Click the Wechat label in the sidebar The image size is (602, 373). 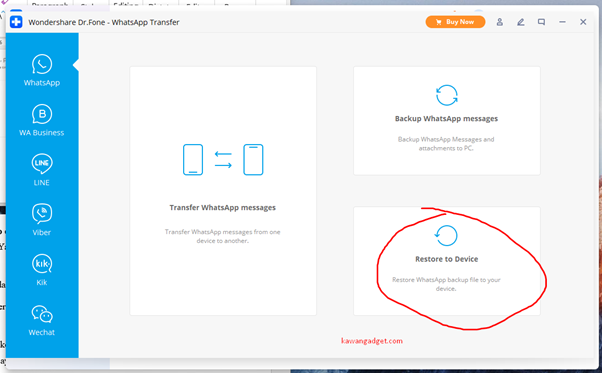coord(41,332)
